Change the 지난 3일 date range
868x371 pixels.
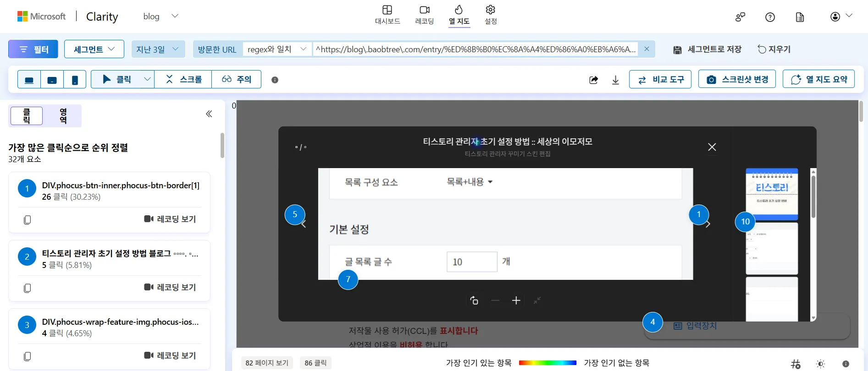point(158,49)
